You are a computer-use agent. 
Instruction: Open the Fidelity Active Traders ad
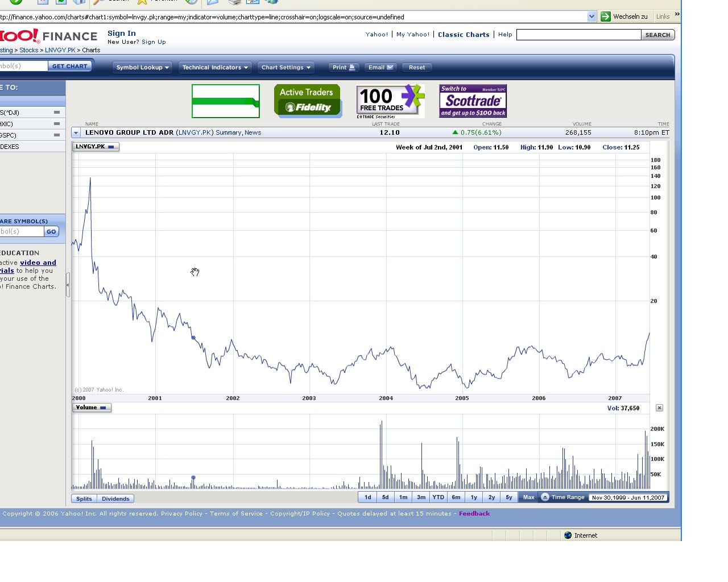click(308, 101)
